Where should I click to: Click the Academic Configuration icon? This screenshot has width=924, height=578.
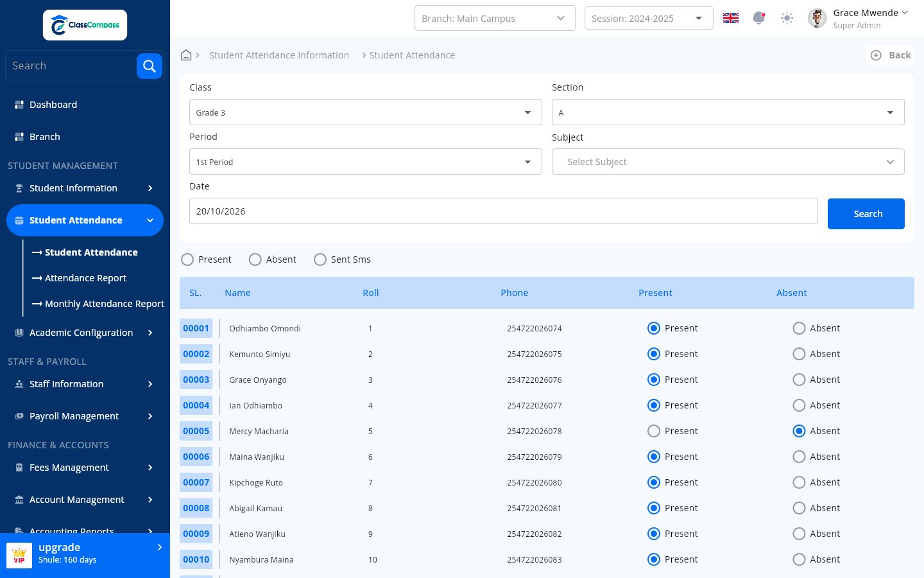click(19, 333)
